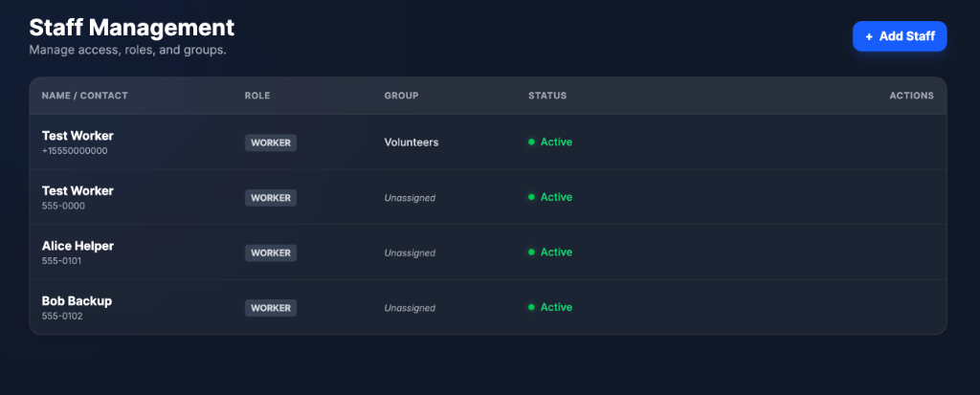This screenshot has height=395, width=980.
Task: Click Unassigned group in Alice Helper's row
Action: click(x=410, y=253)
